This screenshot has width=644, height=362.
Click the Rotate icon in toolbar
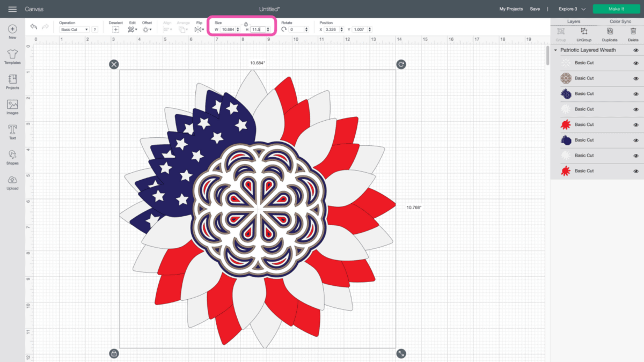[284, 29]
